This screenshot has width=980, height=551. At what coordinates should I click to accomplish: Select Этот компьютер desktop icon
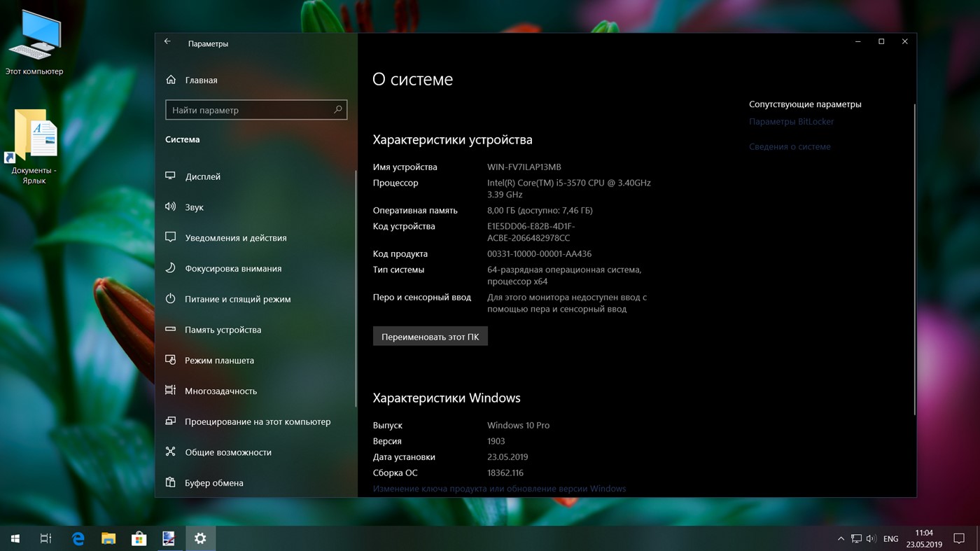[34, 42]
